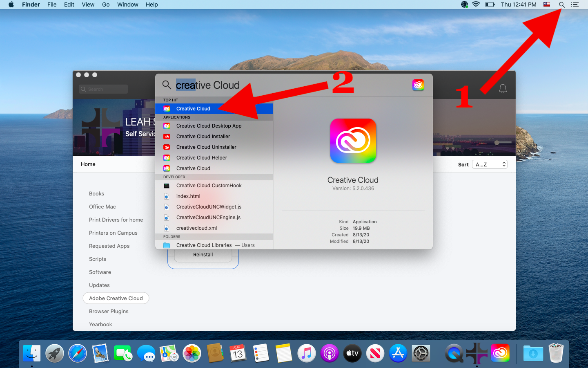588x368 pixels.
Task: Open Finder from the Dock
Action: (32, 353)
